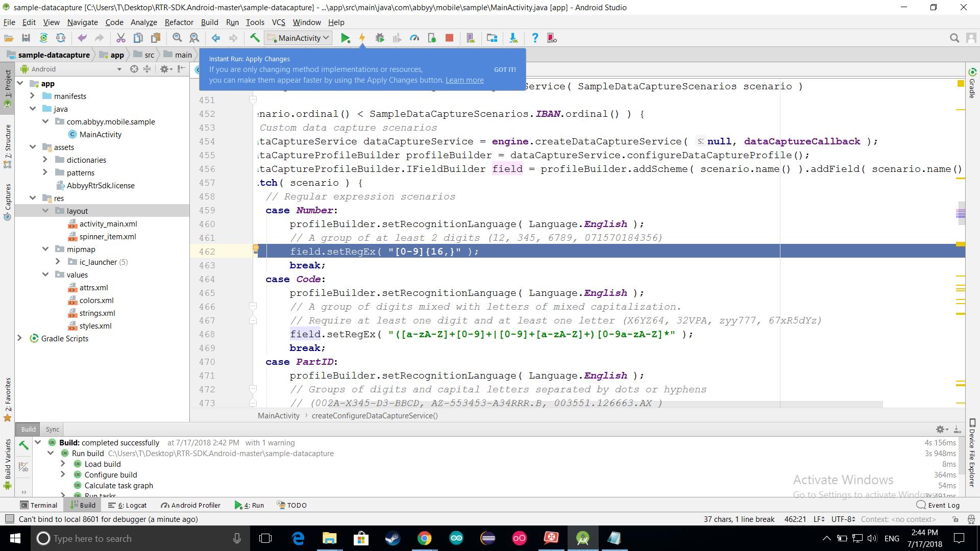Image resolution: width=980 pixels, height=551 pixels.
Task: Expand Gradle Scripts node
Action: point(19,338)
